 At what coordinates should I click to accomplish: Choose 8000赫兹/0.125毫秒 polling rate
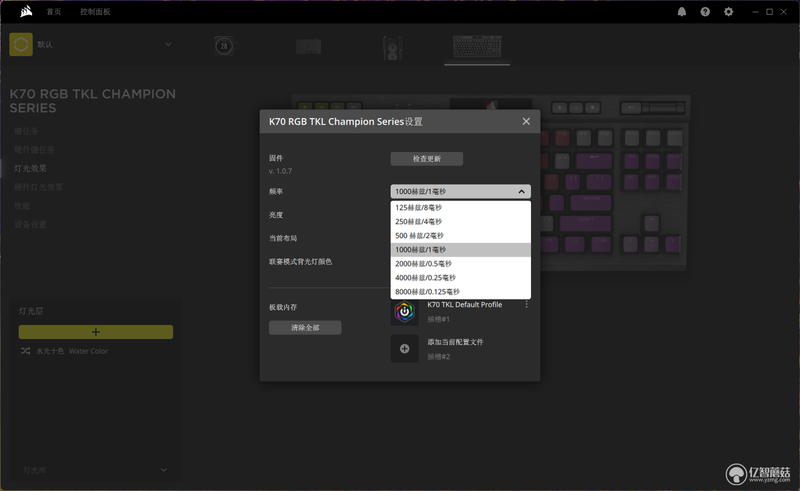(x=460, y=292)
